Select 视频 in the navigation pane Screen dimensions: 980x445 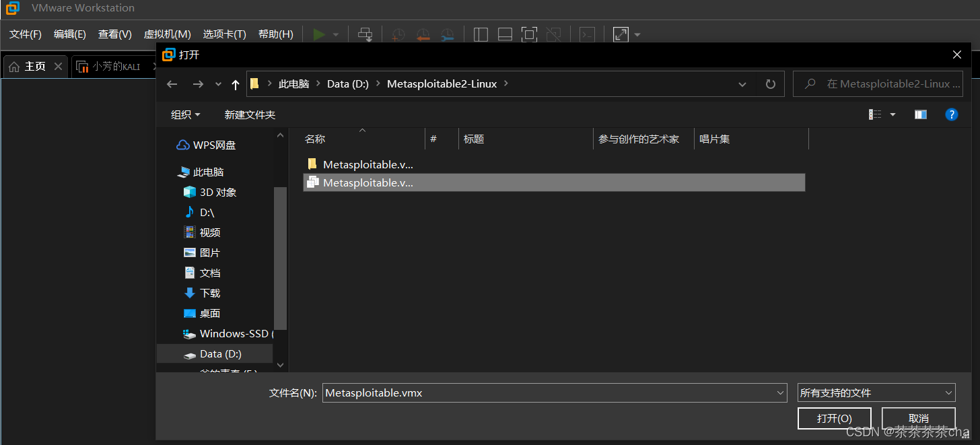pos(202,232)
